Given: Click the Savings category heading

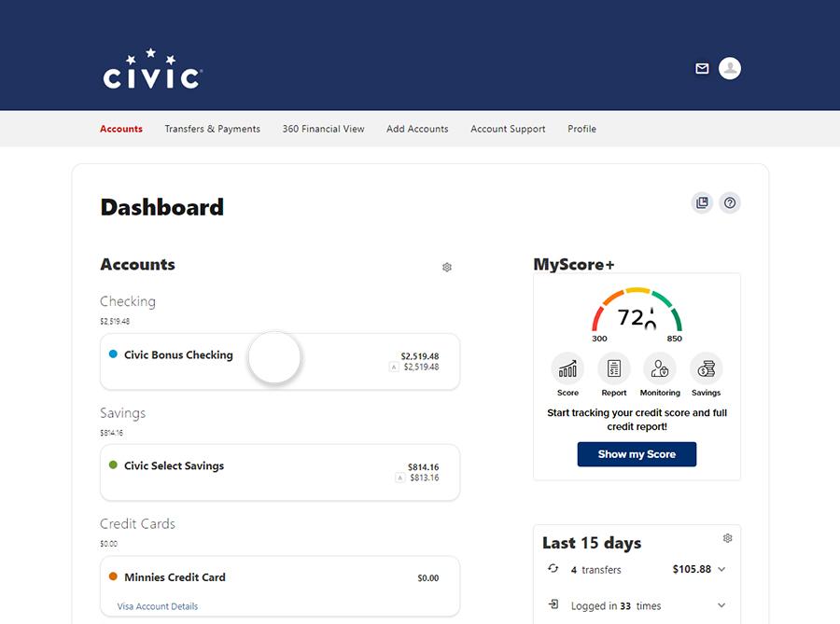Looking at the screenshot, I should [122, 413].
